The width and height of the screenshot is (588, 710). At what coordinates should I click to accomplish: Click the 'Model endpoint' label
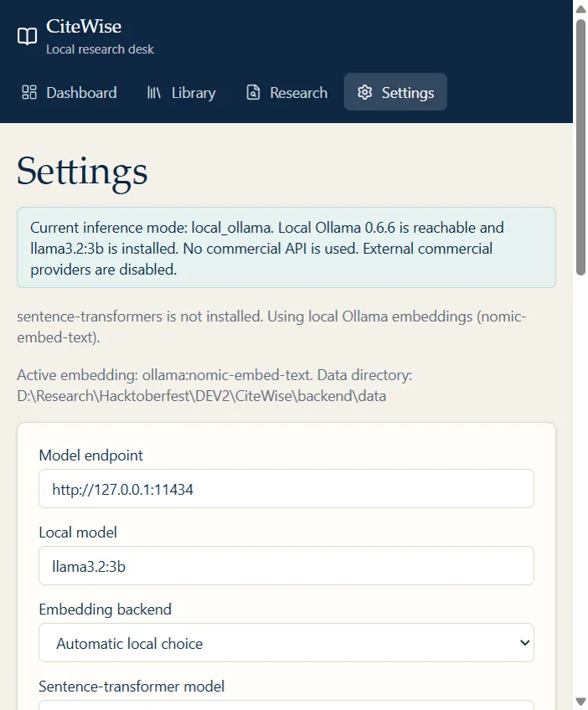tap(91, 455)
